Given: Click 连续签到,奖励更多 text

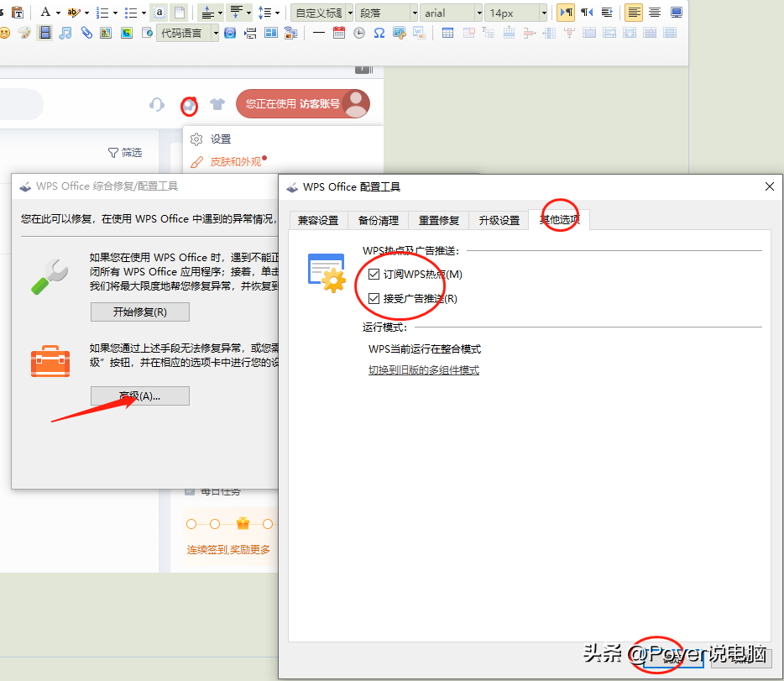Looking at the screenshot, I should coord(228,550).
